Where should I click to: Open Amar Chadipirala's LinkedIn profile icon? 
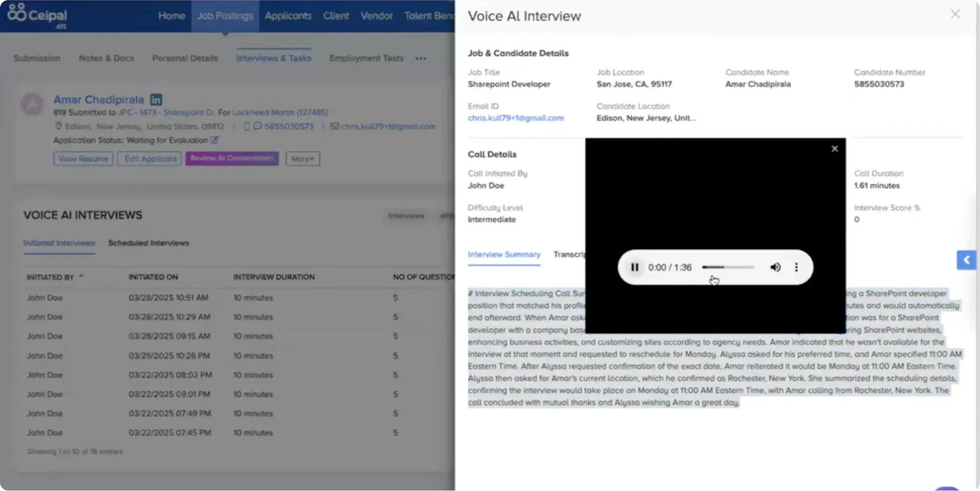point(156,99)
